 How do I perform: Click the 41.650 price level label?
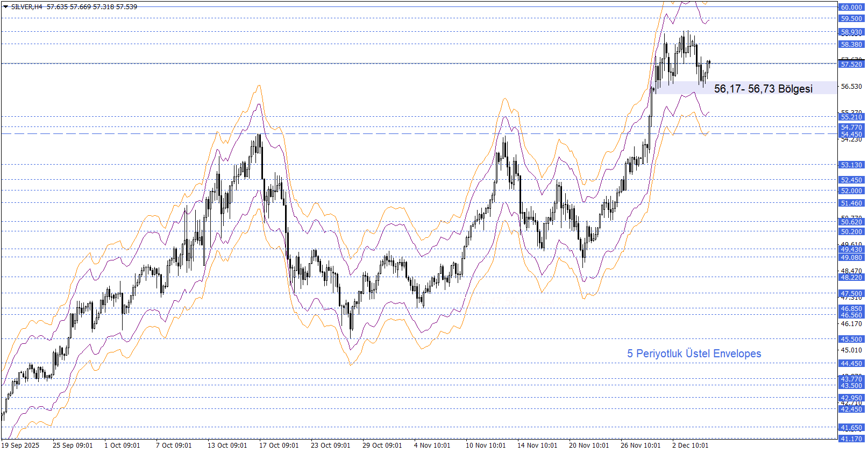851,428
